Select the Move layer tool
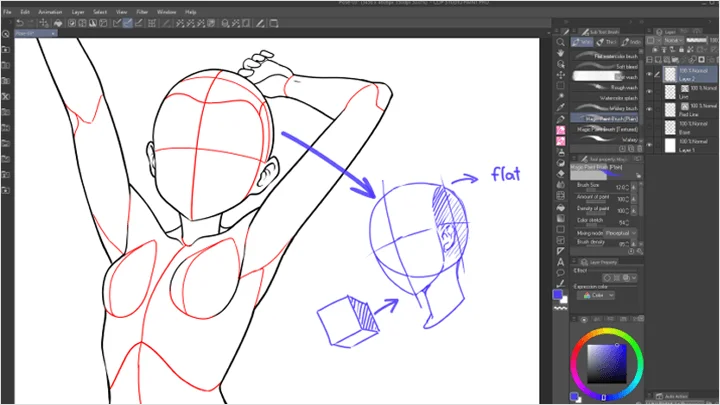 coord(561,75)
